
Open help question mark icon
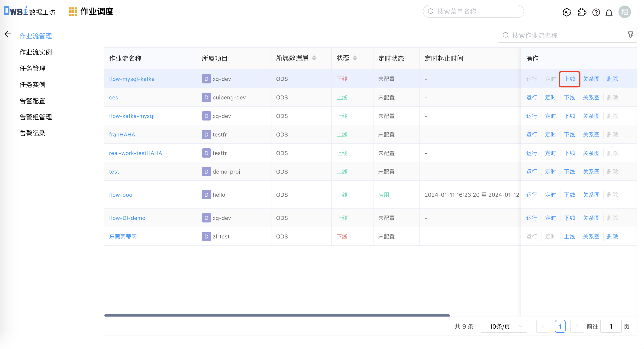(596, 12)
